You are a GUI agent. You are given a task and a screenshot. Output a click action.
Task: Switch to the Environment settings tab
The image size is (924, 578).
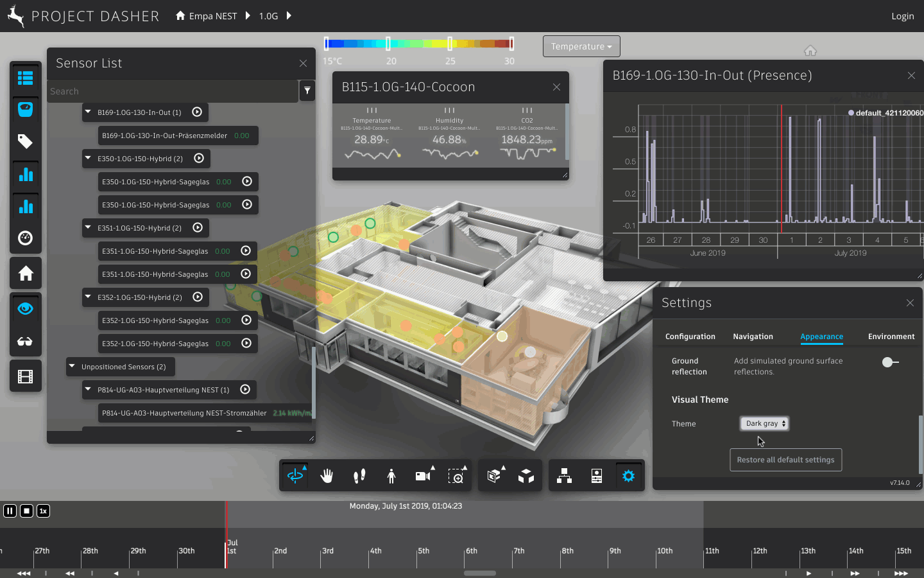[x=891, y=337]
